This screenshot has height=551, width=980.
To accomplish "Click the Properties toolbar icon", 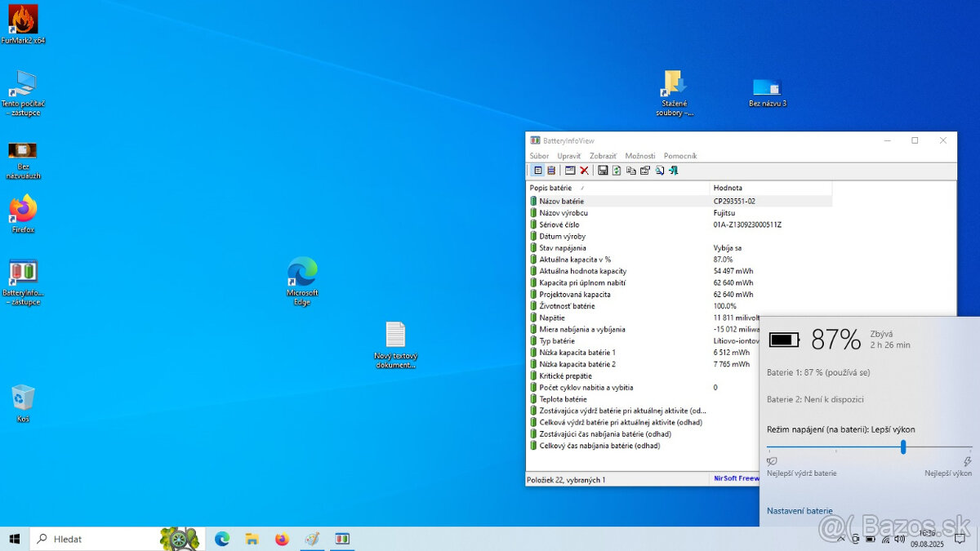I will (x=645, y=171).
